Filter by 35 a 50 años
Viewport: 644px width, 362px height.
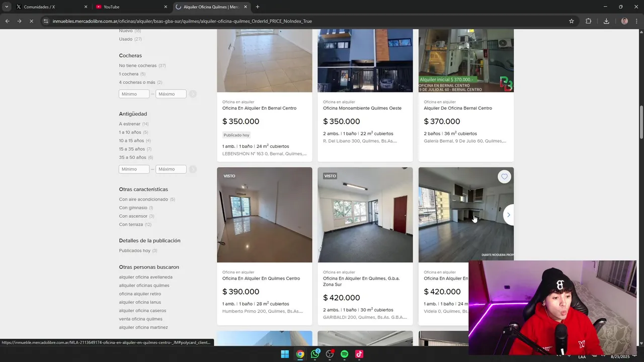[x=136, y=157]
